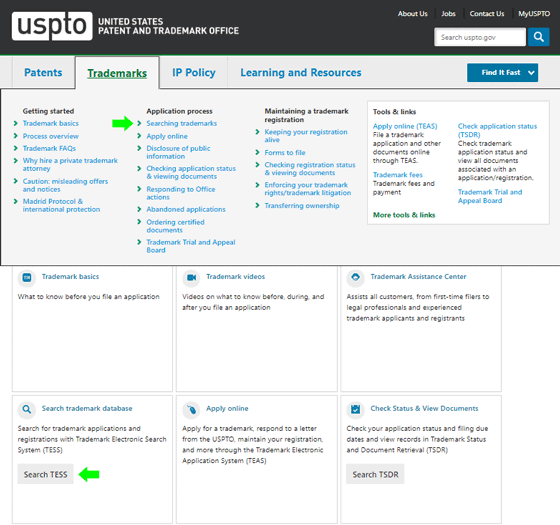Open Why hire a private trademark attorney
This screenshot has height=525, width=560.
click(70, 164)
